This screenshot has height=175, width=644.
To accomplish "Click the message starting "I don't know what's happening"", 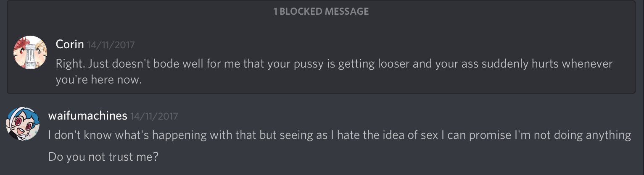I will (x=340, y=135).
